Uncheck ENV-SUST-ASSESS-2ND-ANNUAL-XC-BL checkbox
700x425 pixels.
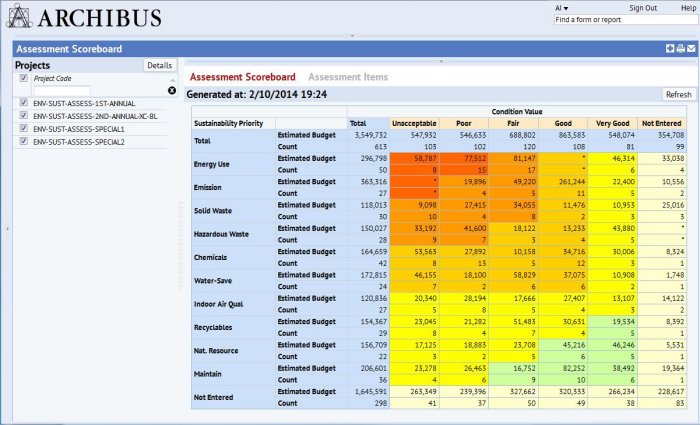pyautogui.click(x=24, y=115)
